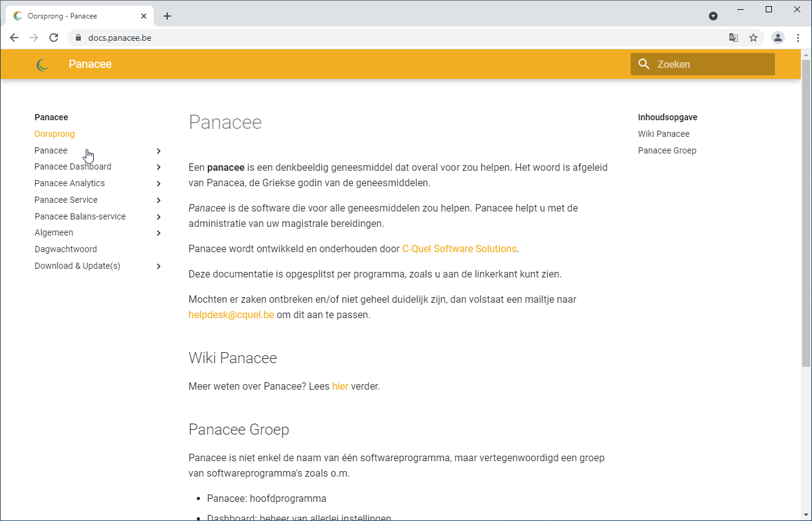812x521 pixels.
Task: Close the Oorsprong - Panacee tab
Action: 144,16
